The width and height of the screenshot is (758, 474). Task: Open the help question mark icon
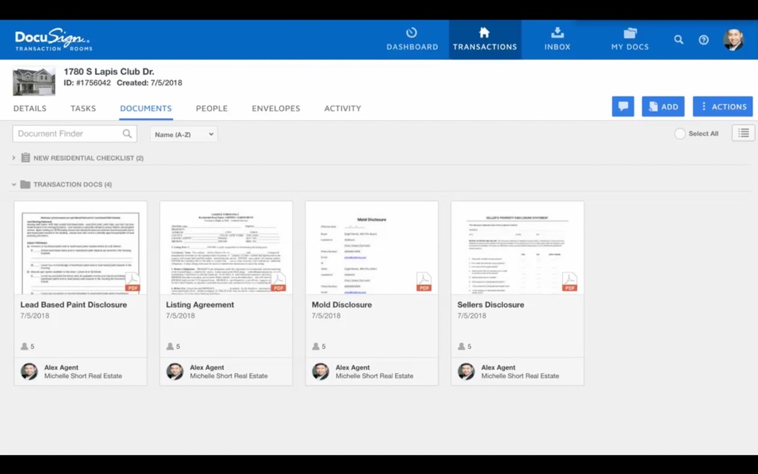click(x=704, y=40)
